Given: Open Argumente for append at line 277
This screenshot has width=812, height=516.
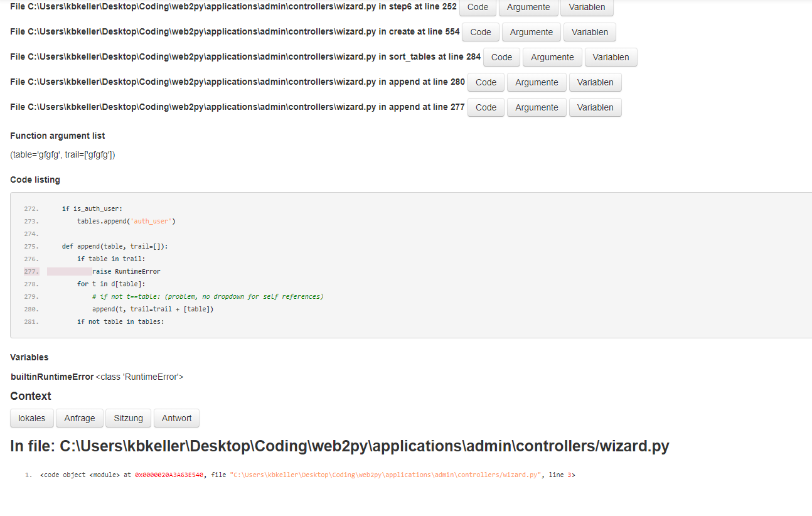Looking at the screenshot, I should click(x=537, y=107).
